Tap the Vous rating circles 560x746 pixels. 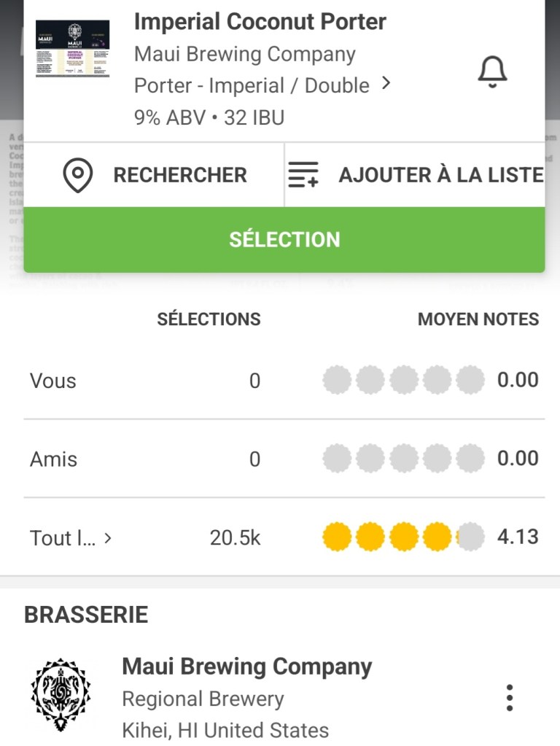coord(403,380)
